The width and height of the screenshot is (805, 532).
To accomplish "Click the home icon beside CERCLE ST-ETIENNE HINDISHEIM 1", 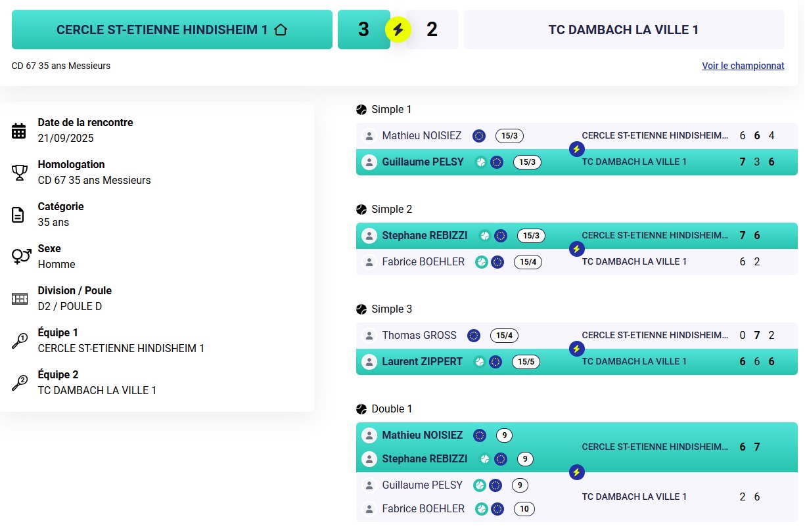I will (x=281, y=30).
